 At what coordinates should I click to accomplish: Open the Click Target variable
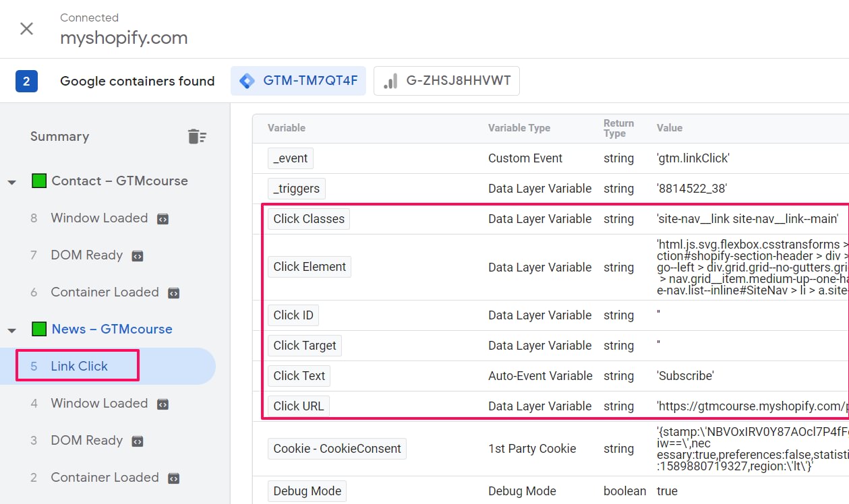[x=305, y=346]
